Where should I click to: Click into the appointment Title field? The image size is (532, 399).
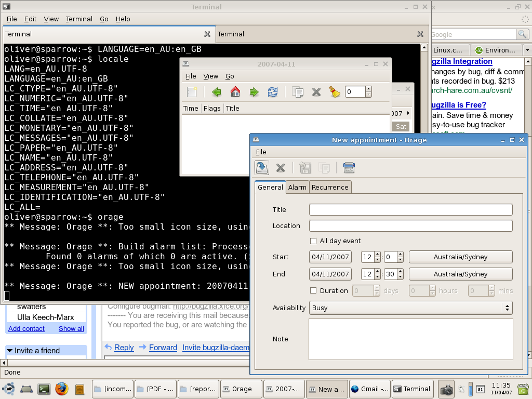(410, 209)
